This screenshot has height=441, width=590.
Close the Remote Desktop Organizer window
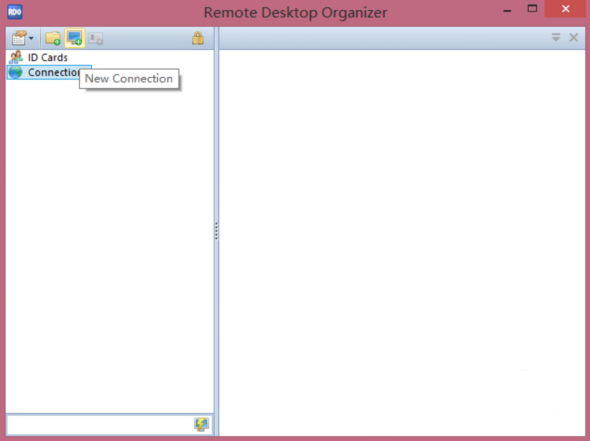click(566, 9)
